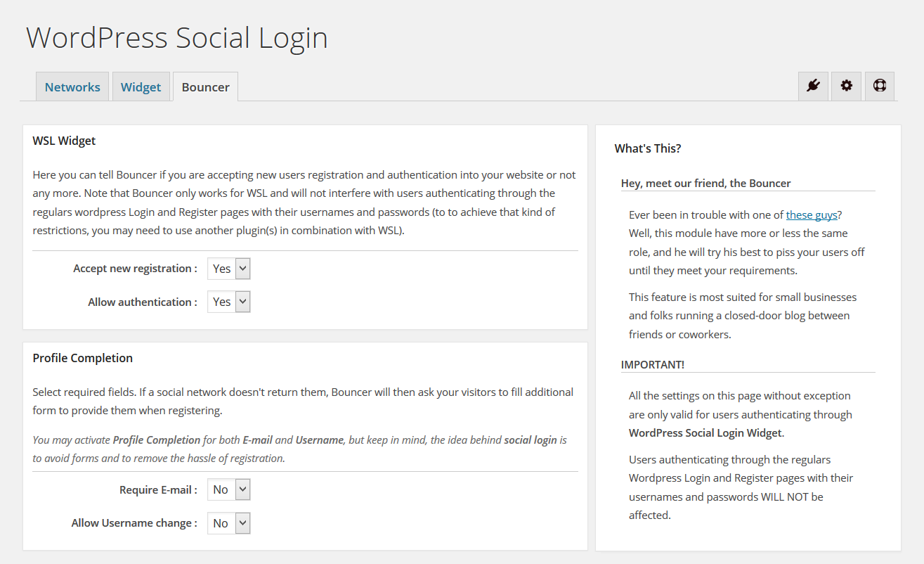
Task: Open the Allow authentication dropdown
Action: pyautogui.click(x=229, y=302)
